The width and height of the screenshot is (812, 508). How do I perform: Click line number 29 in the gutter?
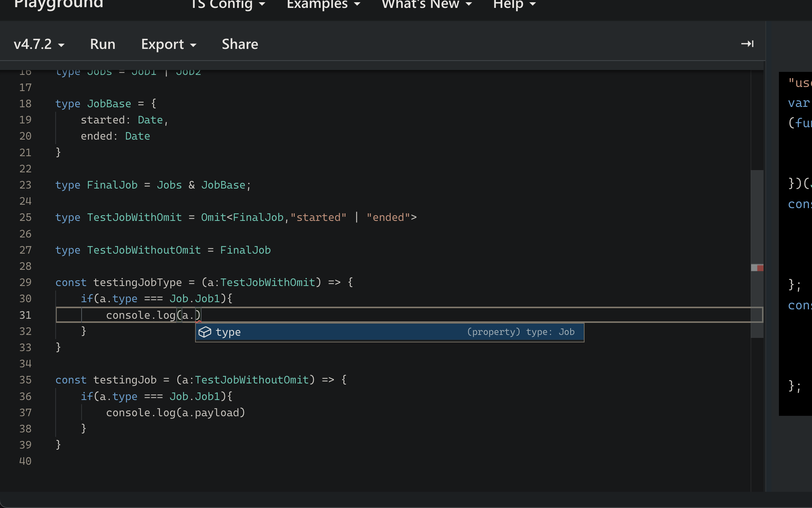coord(26,282)
